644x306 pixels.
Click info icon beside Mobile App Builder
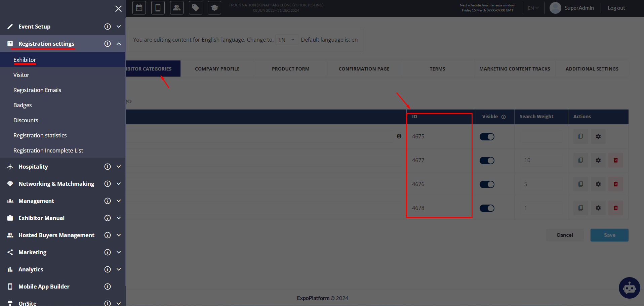point(108,287)
